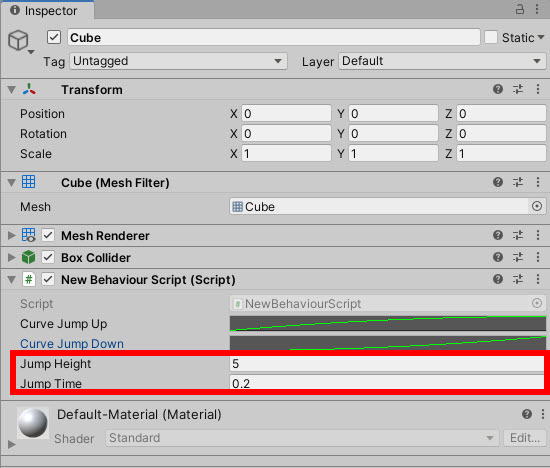Toggle the New Behaviour Script enabled checkbox
The image size is (550, 468).
[48, 279]
